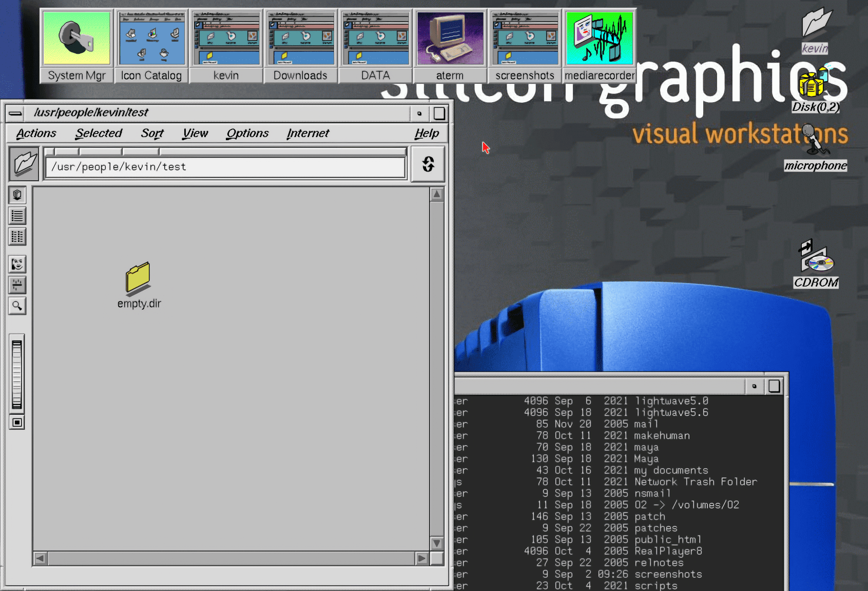Click "nsmail" in the terminal listing
Image resolution: width=868 pixels, height=591 pixels.
tap(653, 493)
